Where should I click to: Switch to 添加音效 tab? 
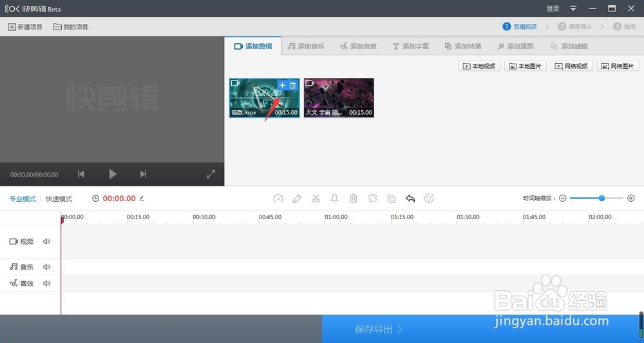click(358, 46)
